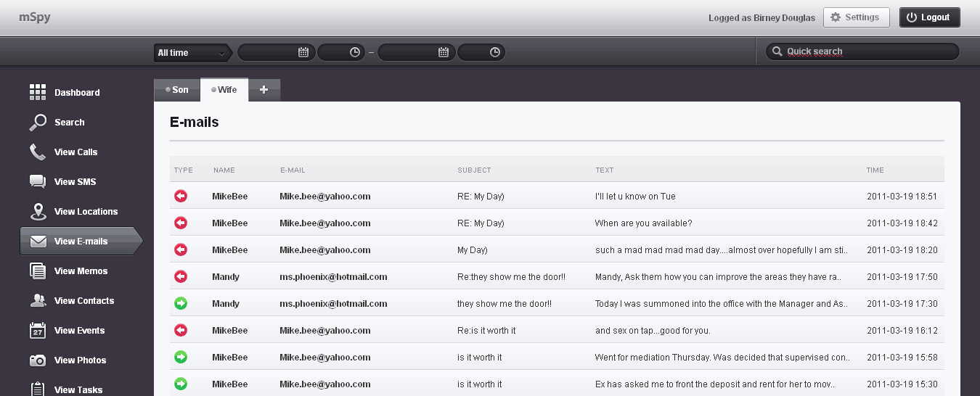Click the Search magnifier icon in sidebar
Screen dimensions: 980x396
pyautogui.click(x=38, y=123)
